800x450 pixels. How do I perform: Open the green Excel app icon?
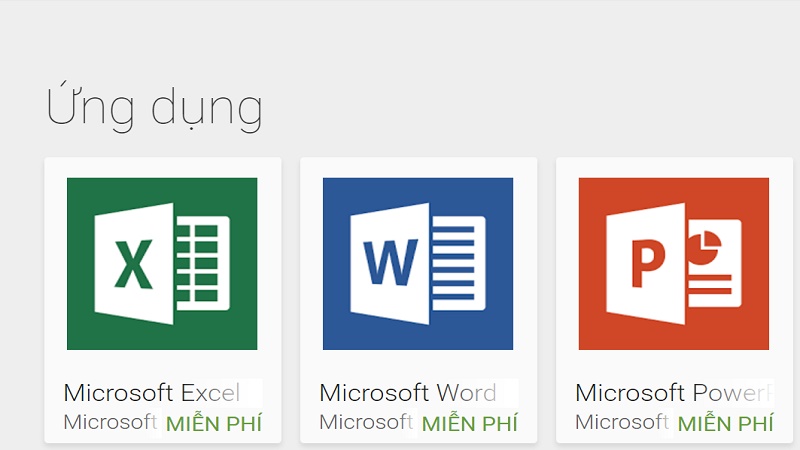click(162, 263)
